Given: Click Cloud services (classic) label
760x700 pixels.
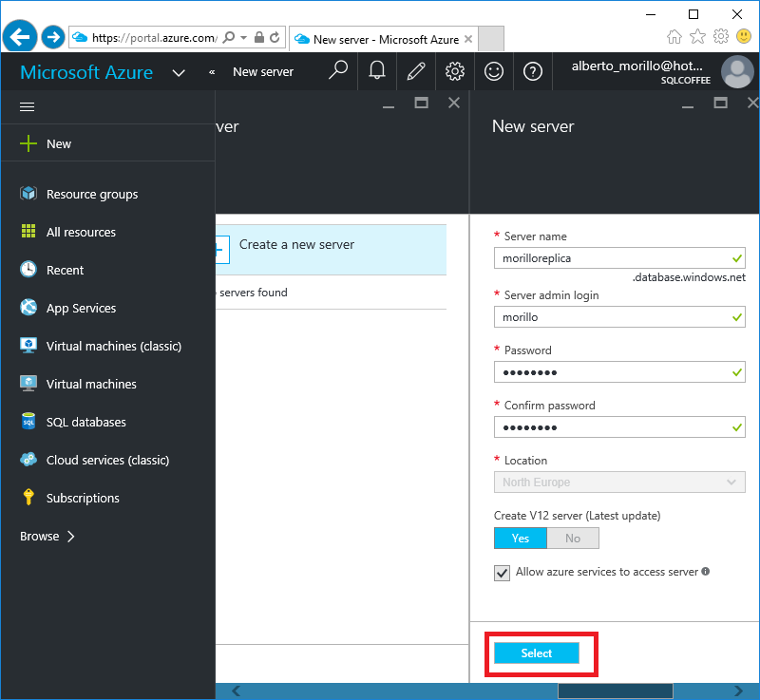Looking at the screenshot, I should tap(107, 461).
